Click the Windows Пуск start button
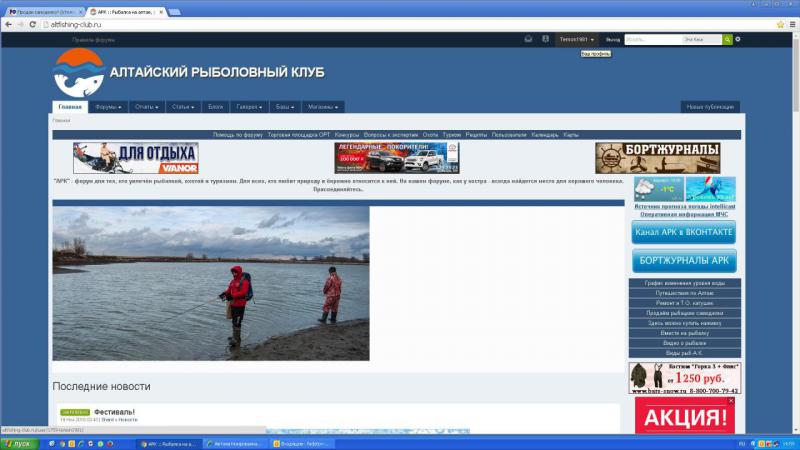 pos(20,444)
